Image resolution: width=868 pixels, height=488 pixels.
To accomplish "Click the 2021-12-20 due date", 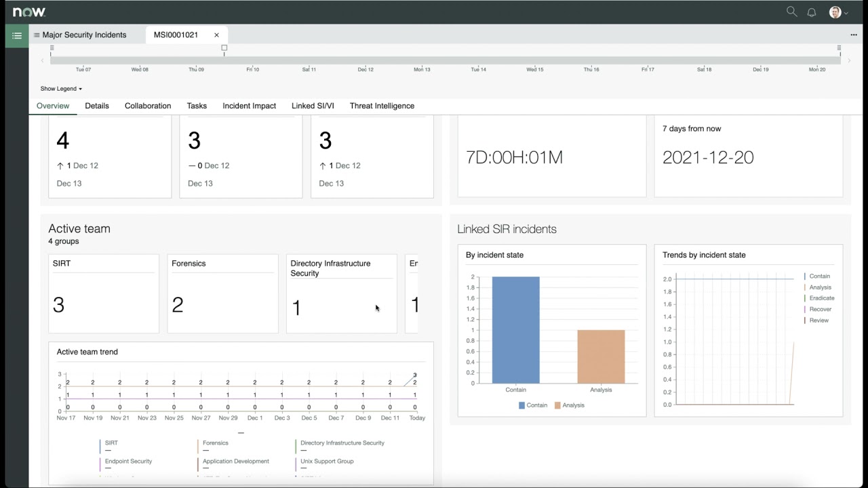I will (x=708, y=157).
